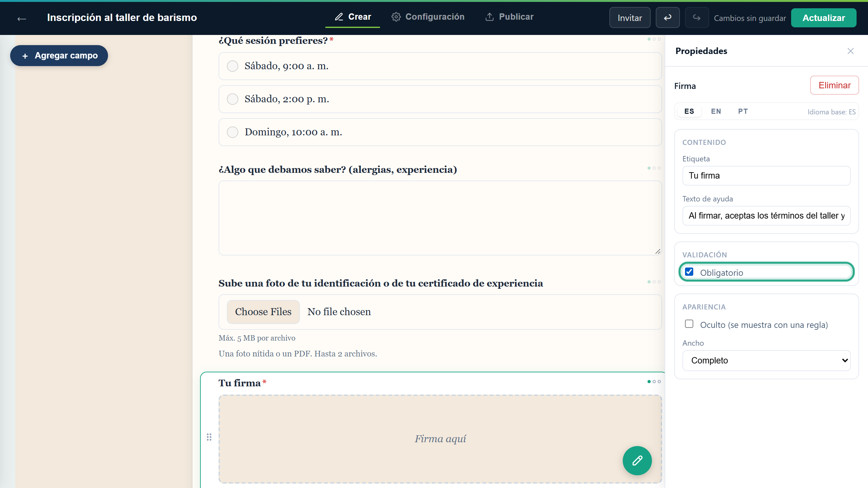Choose the Domingo, 10:00 a. m. option
This screenshot has width=868, height=488.
click(x=232, y=132)
